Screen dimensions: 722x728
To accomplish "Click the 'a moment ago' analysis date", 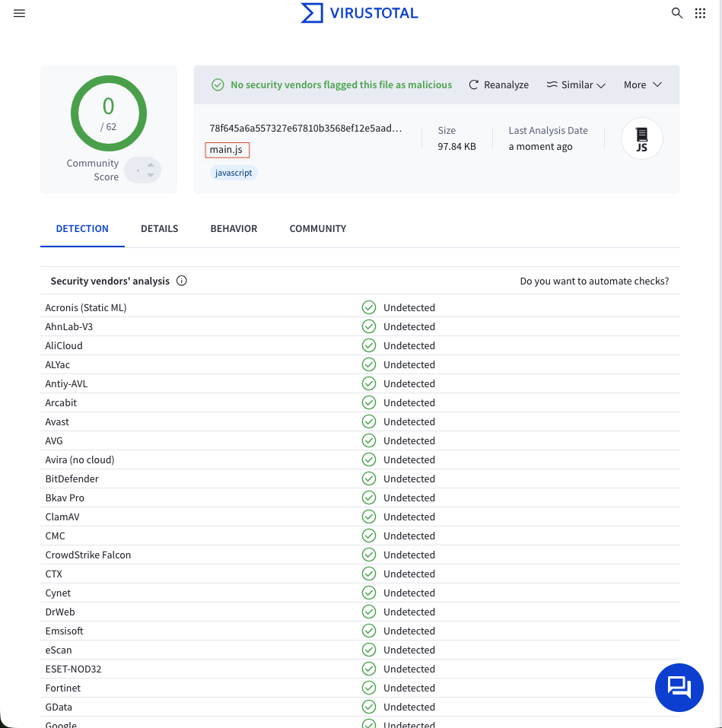I will 540,146.
